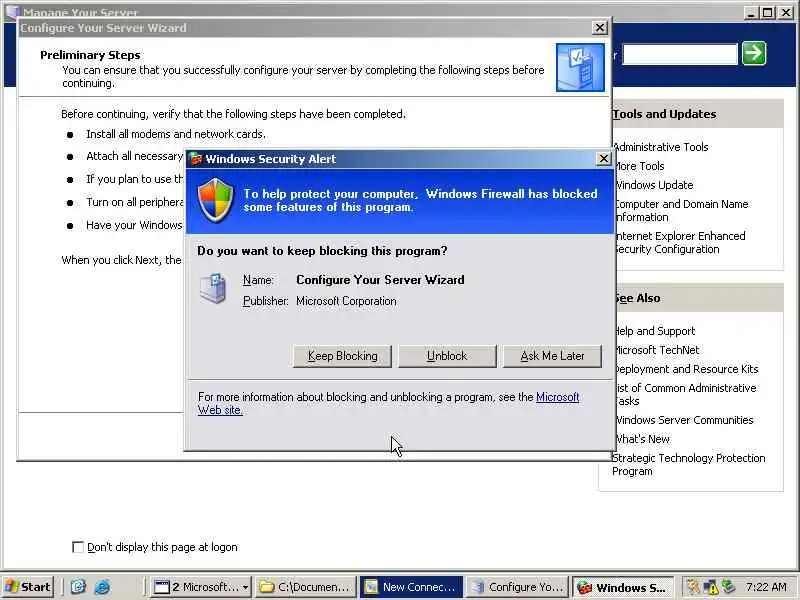
Task: Focus the search field in Manage Your Server
Action: coord(680,54)
